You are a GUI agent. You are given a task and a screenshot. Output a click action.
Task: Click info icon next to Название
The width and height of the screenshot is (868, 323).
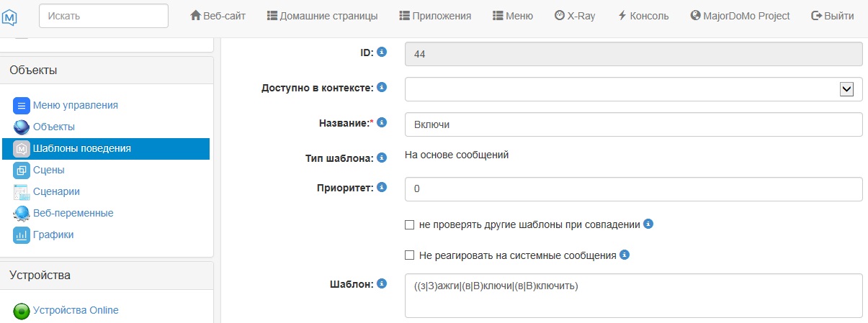[x=382, y=122]
